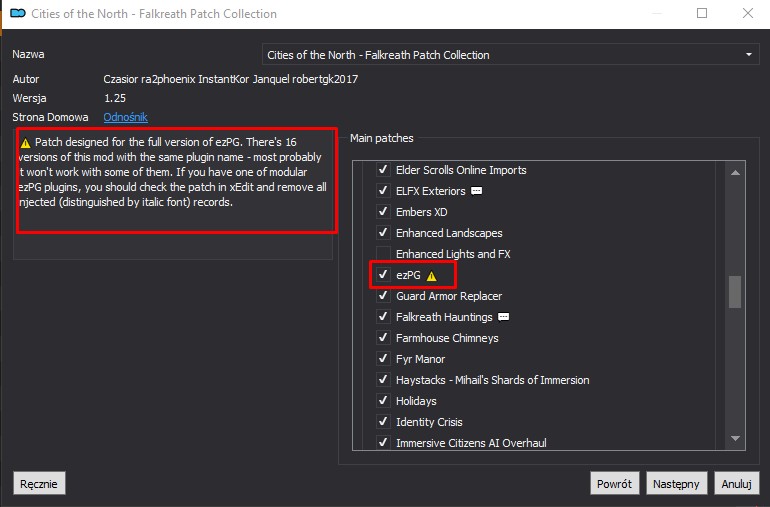Click the Embers XD label text

coord(421,212)
